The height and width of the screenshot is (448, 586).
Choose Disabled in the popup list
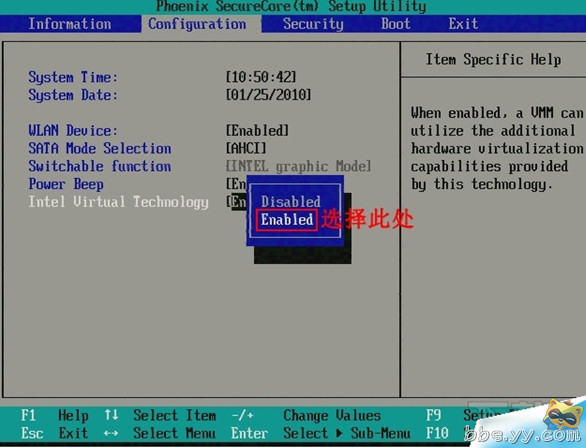click(291, 202)
